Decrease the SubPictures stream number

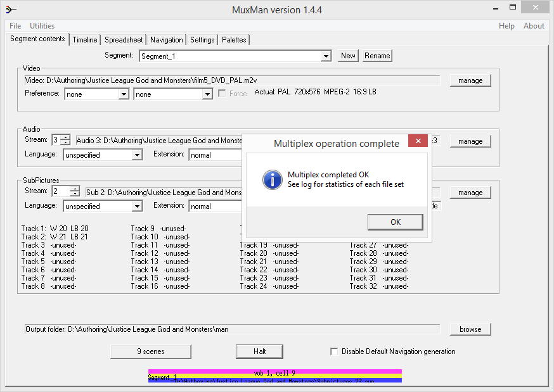75,194
